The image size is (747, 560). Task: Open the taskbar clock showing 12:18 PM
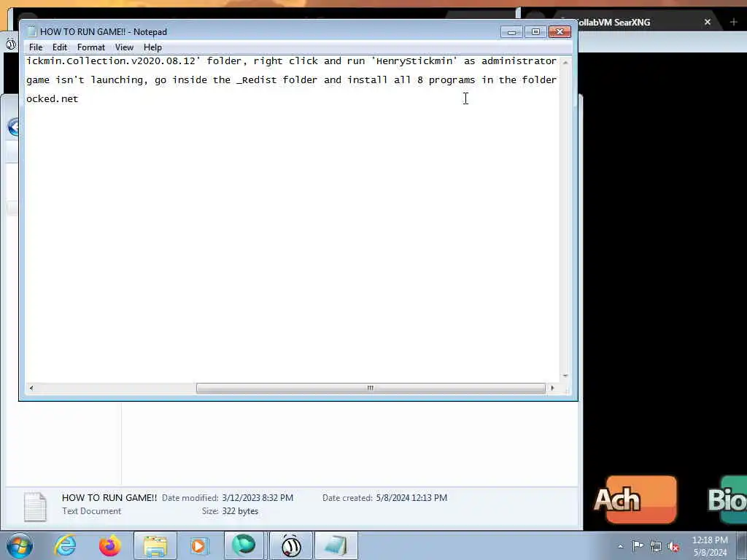(x=710, y=546)
